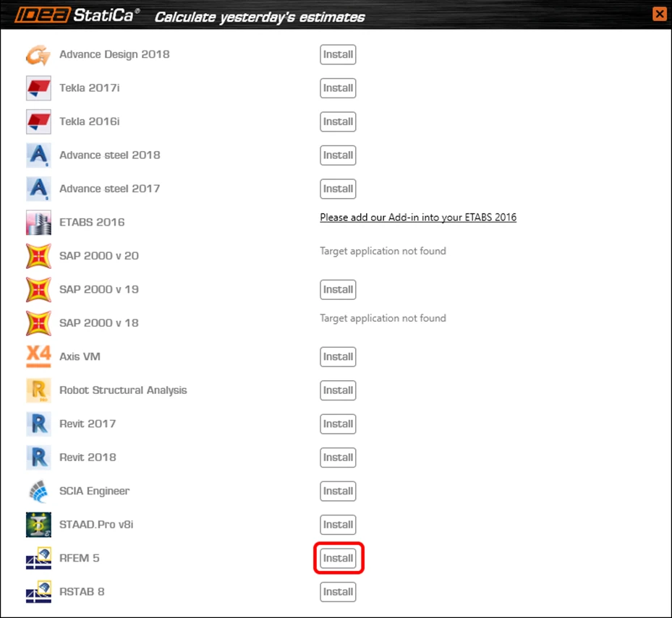Select the 'RFEM 5' label

80,558
